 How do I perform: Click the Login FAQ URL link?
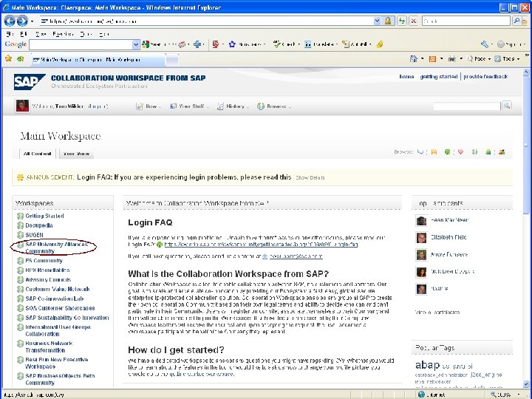[261, 245]
